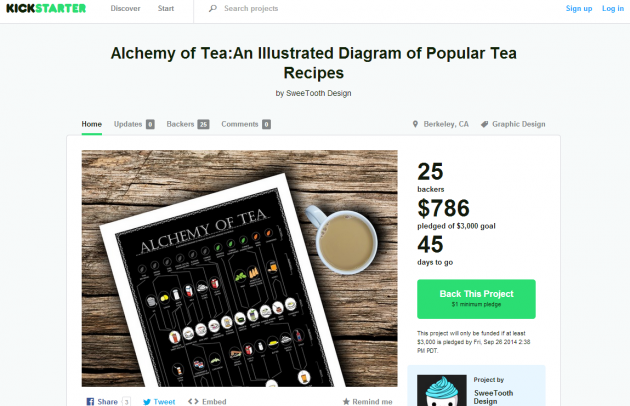Click the Facebook Share icon

(x=90, y=401)
